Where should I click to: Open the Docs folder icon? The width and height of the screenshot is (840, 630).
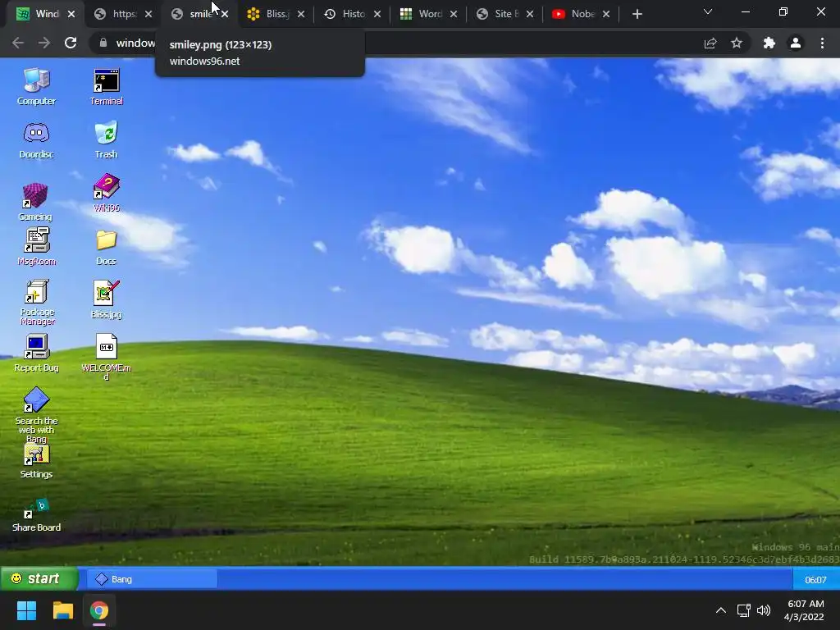pyautogui.click(x=106, y=248)
